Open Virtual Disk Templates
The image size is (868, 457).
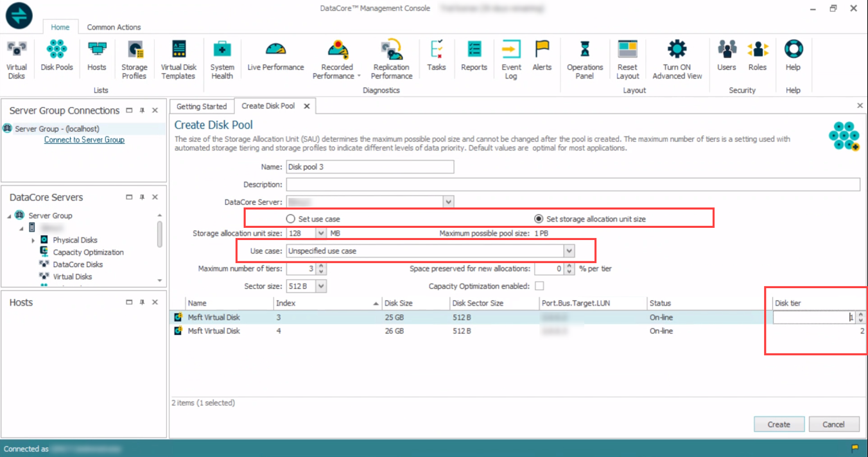point(178,59)
